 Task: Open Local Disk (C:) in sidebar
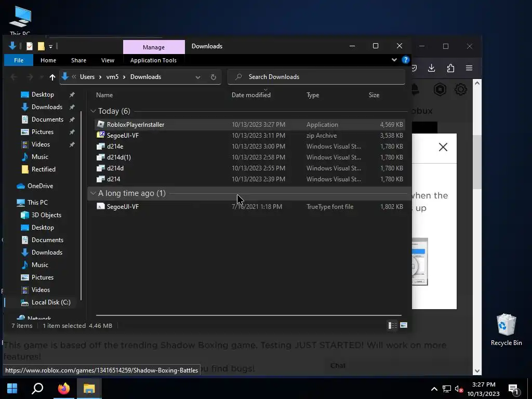51,302
